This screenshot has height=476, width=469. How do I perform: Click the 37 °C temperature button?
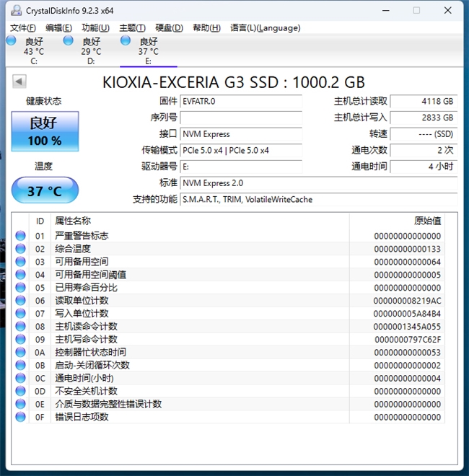pyautogui.click(x=45, y=190)
